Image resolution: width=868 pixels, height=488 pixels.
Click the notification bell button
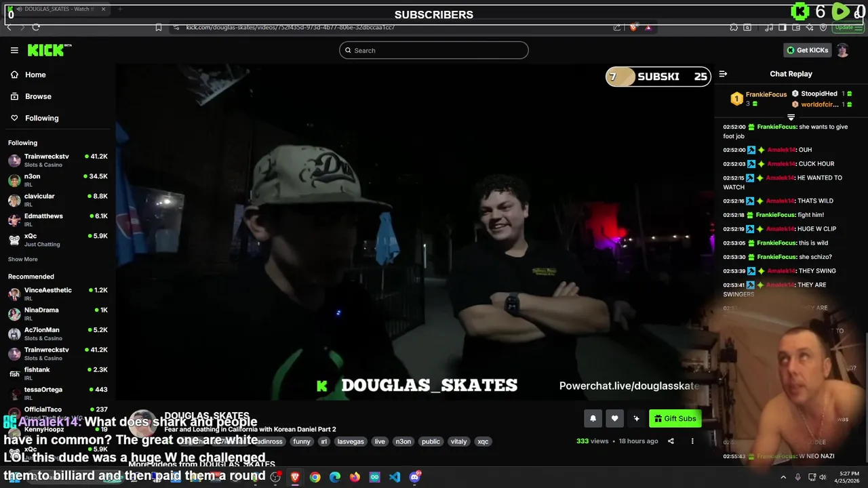[x=593, y=418]
